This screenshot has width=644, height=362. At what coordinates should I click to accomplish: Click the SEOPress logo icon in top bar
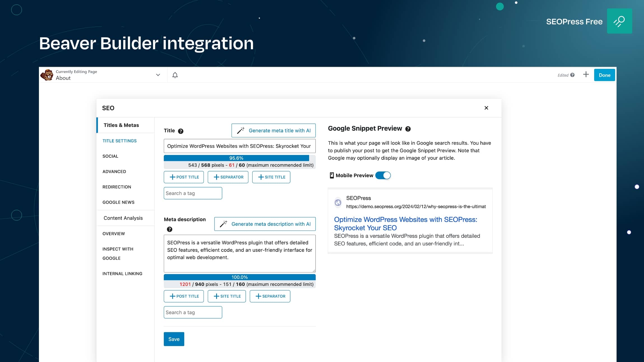point(620,21)
